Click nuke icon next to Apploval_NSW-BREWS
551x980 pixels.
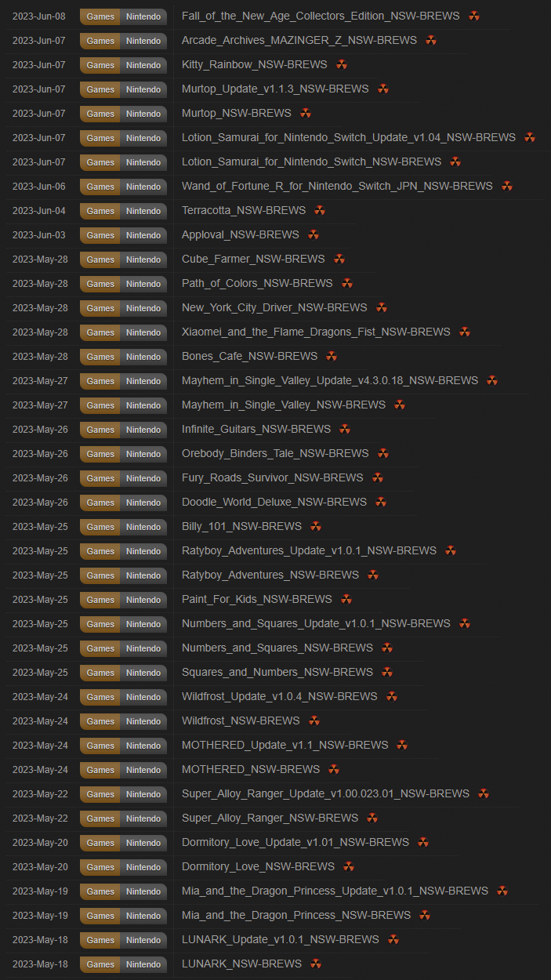click(x=314, y=234)
